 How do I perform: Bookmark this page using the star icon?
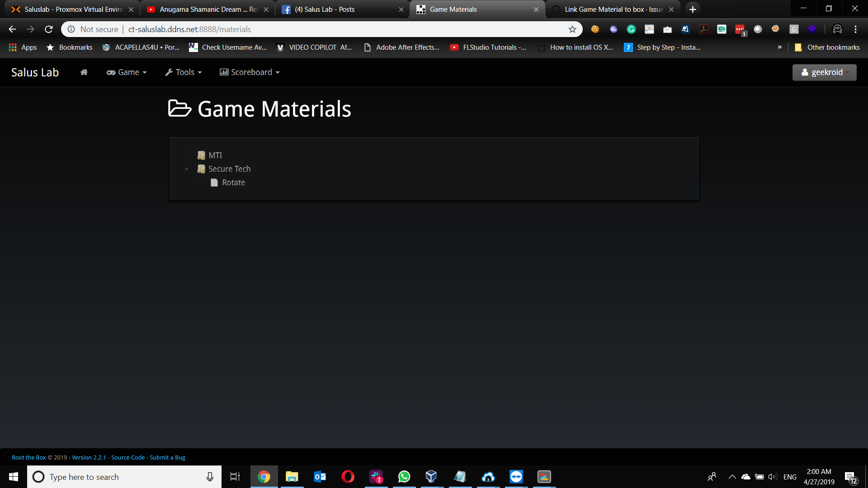click(x=572, y=29)
